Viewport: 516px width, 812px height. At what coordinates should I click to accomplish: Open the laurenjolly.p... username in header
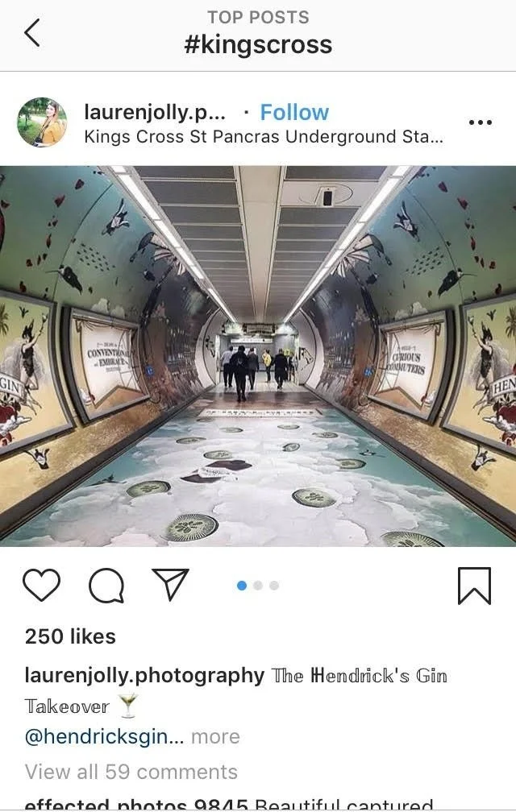(x=155, y=113)
